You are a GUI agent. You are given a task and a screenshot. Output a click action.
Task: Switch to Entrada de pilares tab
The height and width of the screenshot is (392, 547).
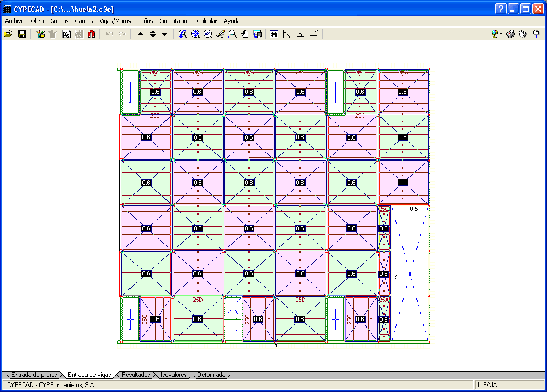34,375
